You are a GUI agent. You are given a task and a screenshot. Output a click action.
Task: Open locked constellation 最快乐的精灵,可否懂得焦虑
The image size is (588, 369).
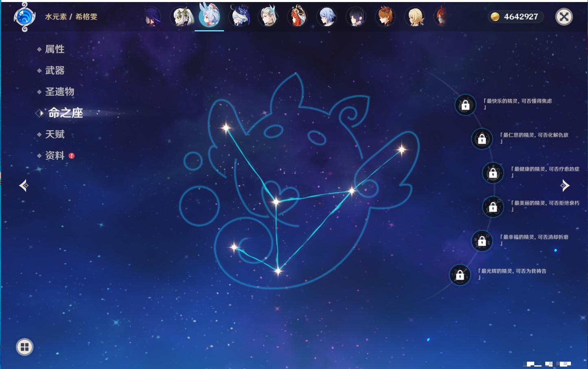(465, 105)
